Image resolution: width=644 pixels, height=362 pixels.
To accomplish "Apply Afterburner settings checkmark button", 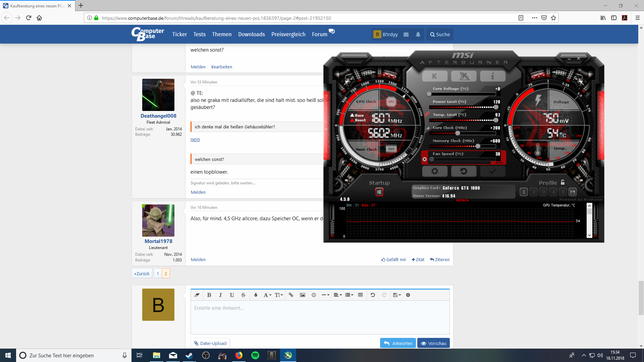I will pyautogui.click(x=492, y=171).
